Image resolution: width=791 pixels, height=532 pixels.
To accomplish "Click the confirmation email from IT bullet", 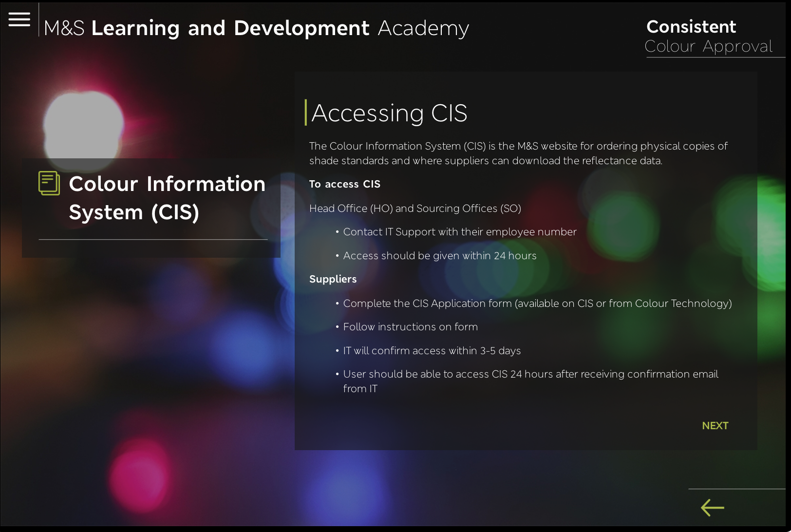I will pos(530,381).
